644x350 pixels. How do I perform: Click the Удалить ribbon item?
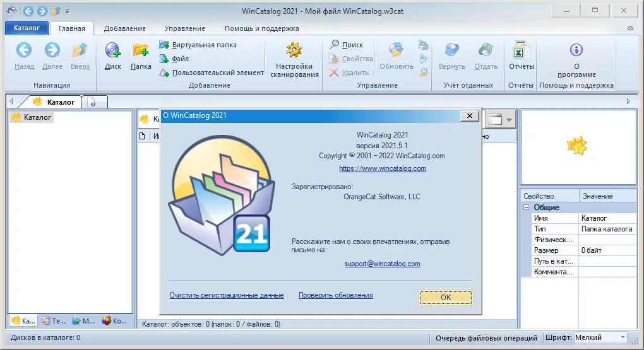[349, 73]
